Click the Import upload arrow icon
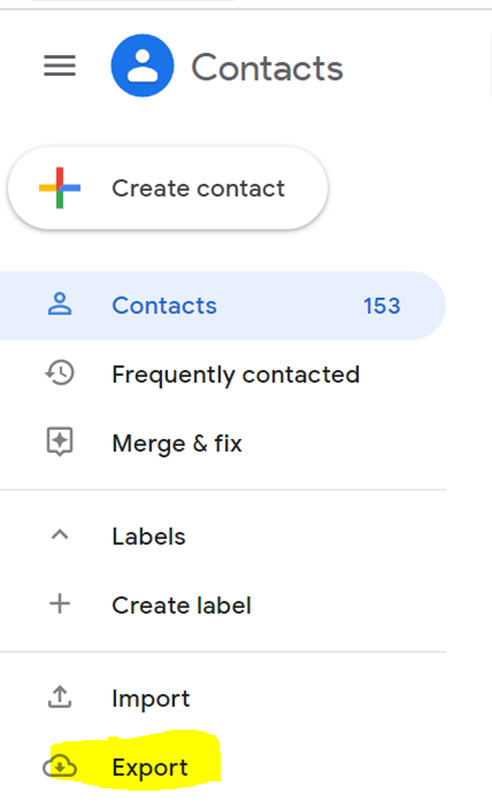Viewport: 492px width, 809px height. (x=60, y=697)
